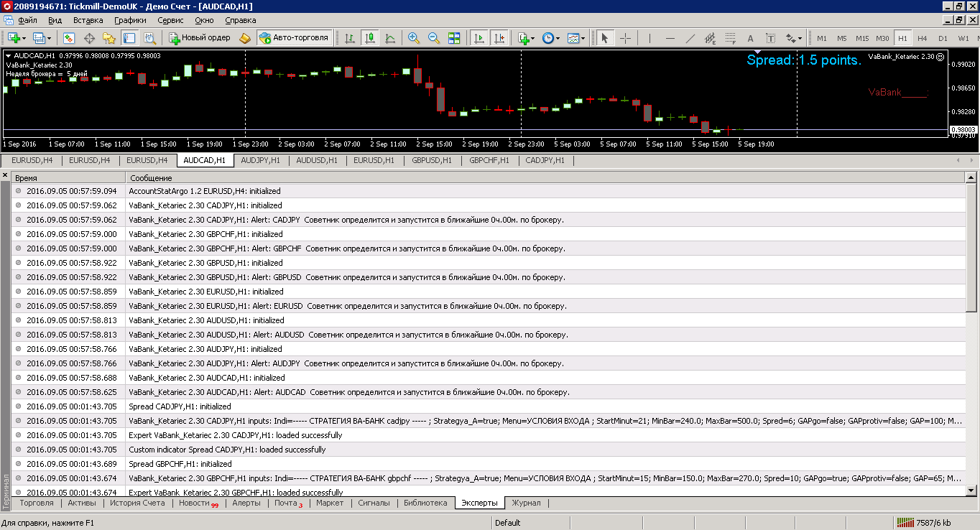The height and width of the screenshot is (530, 980).
Task: Open the templates dropdown
Action: tap(576, 38)
